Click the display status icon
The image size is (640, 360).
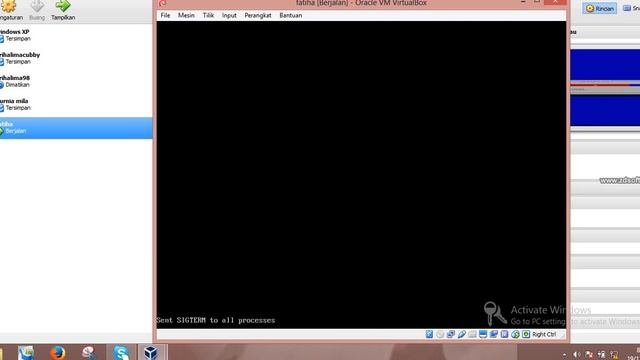(x=483, y=334)
